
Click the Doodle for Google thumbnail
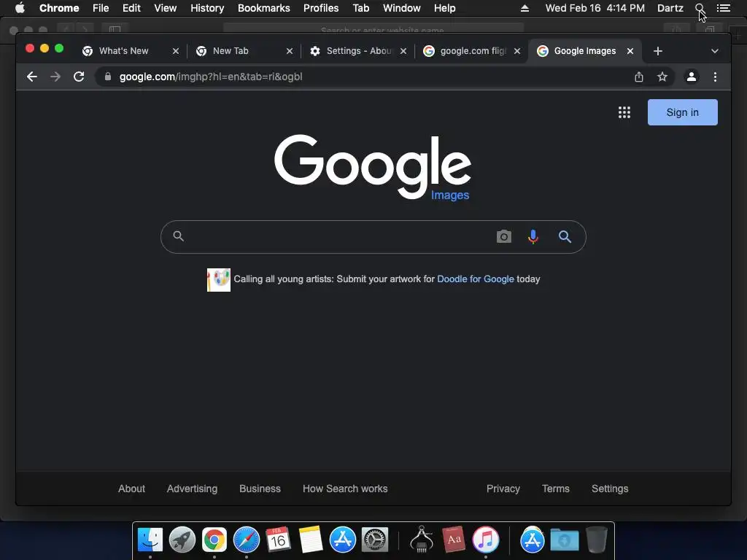click(x=219, y=279)
